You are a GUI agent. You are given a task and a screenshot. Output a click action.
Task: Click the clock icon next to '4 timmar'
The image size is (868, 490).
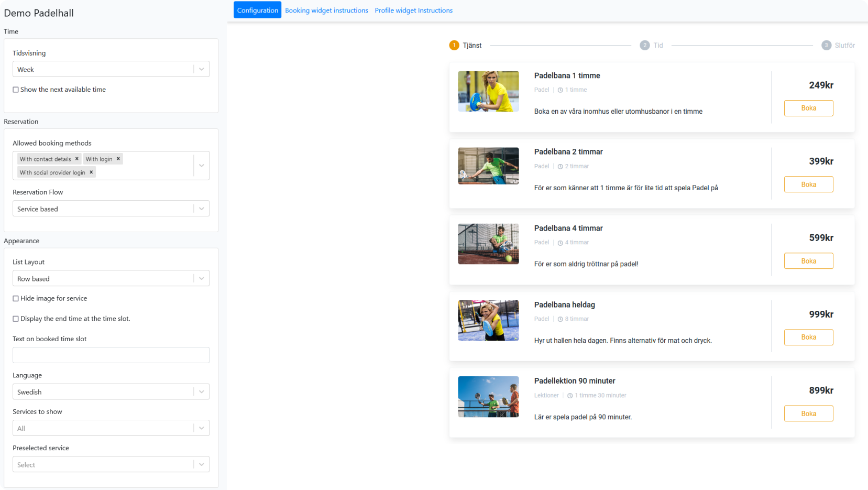pos(561,243)
